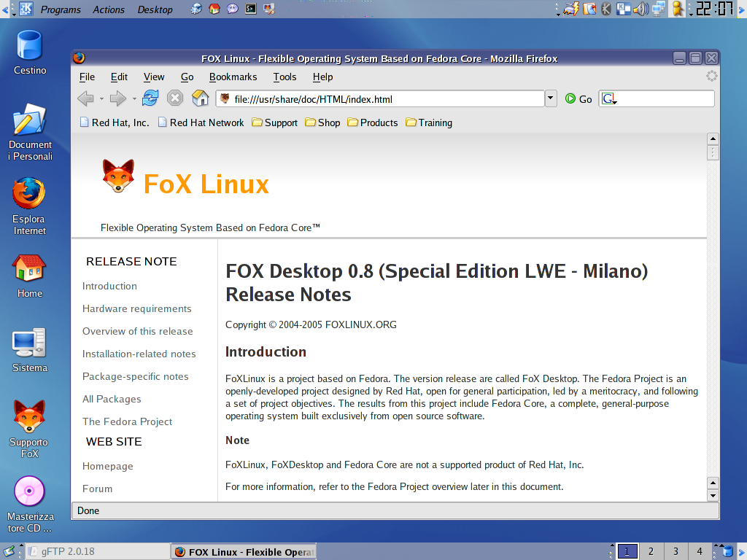Image resolution: width=747 pixels, height=560 pixels.
Task: Open the Training bookmarks folder
Action: pos(429,122)
